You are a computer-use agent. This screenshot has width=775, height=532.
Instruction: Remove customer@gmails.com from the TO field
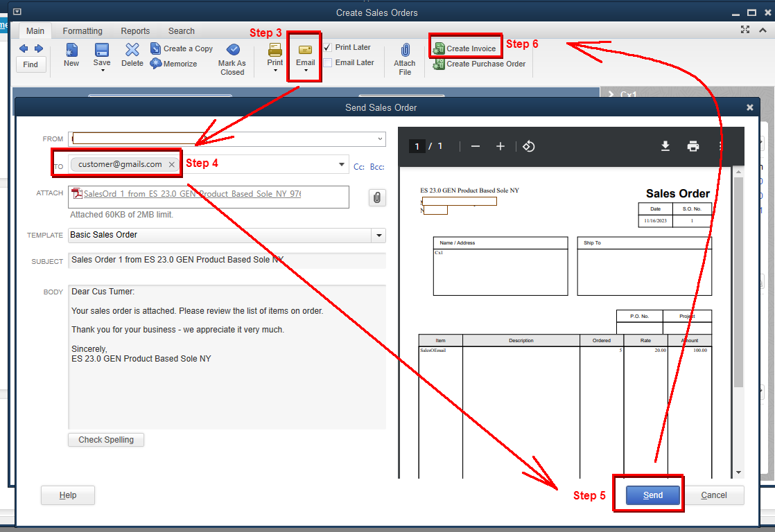[171, 164]
